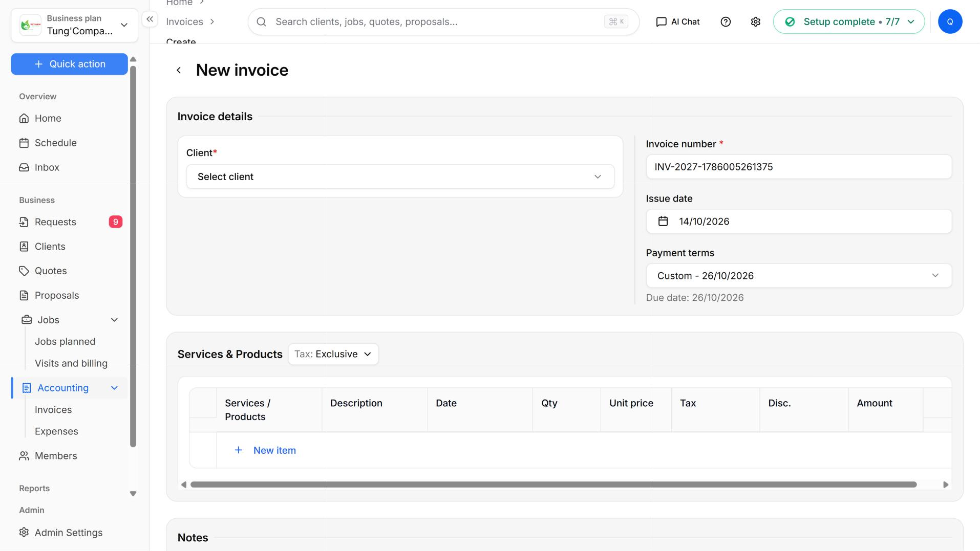This screenshot has height=551, width=980.
Task: Click the items table horizontal scrollbar
Action: pyautogui.click(x=553, y=484)
